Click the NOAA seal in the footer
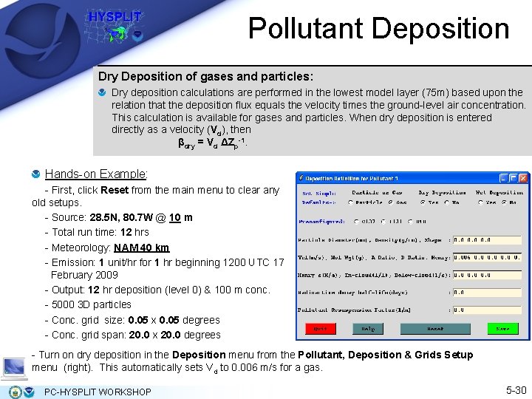Viewport: 532px width, 399px height. pyautogui.click(x=29, y=392)
